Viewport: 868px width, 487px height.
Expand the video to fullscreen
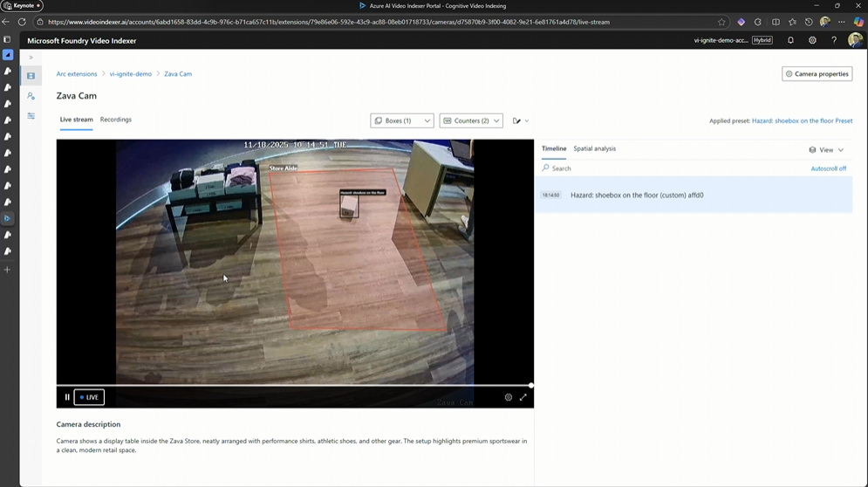point(523,397)
